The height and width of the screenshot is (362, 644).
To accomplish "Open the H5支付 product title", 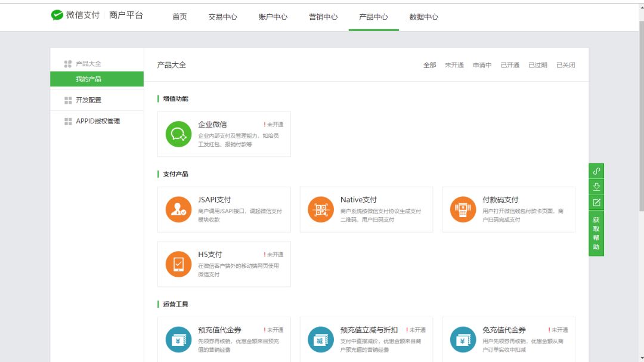I will click(x=210, y=254).
